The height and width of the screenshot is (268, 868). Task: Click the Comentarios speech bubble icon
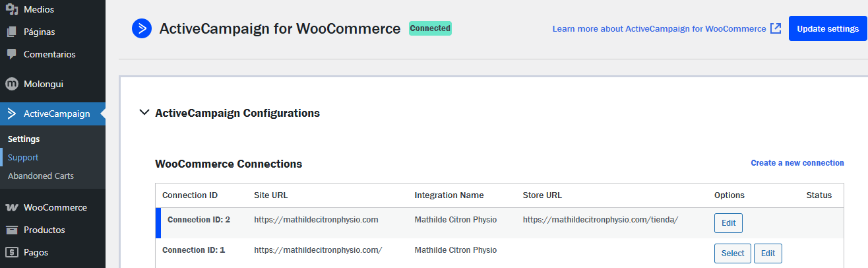tap(11, 54)
